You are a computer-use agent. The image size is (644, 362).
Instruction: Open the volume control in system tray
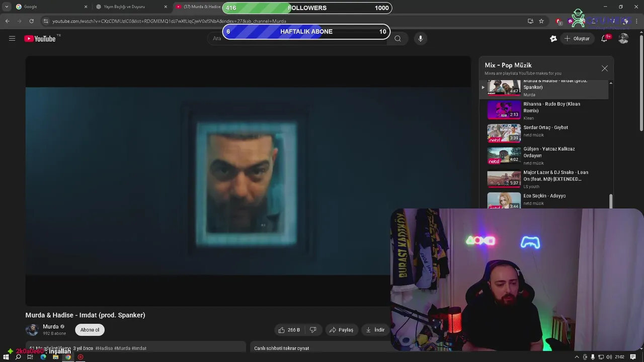[609, 357]
